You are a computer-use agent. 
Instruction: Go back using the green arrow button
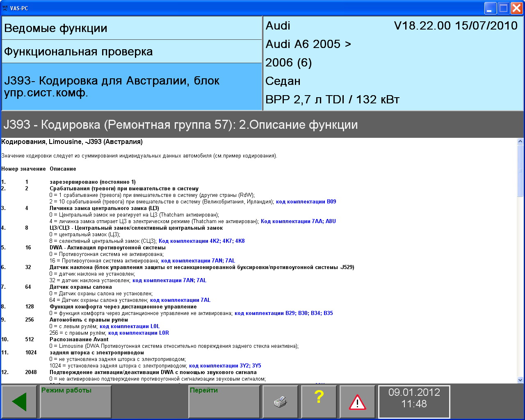(x=20, y=402)
